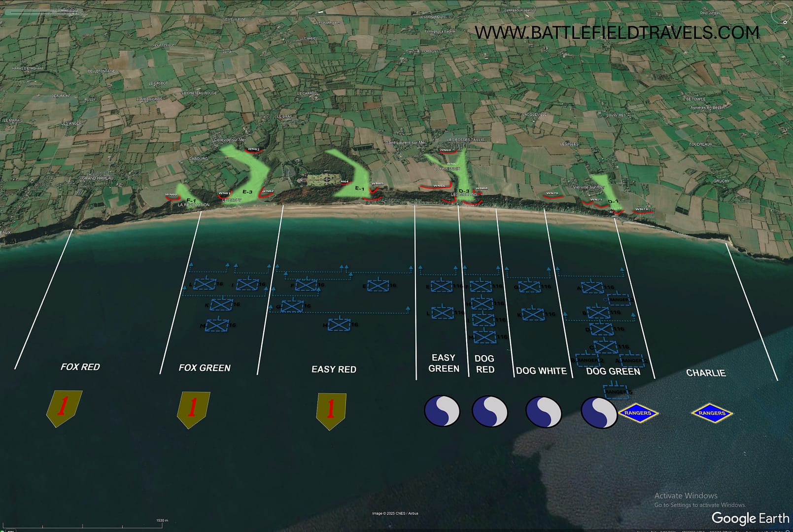Click the E-1 draw exit label
Screen dimensions: 793x532
pos(360,188)
